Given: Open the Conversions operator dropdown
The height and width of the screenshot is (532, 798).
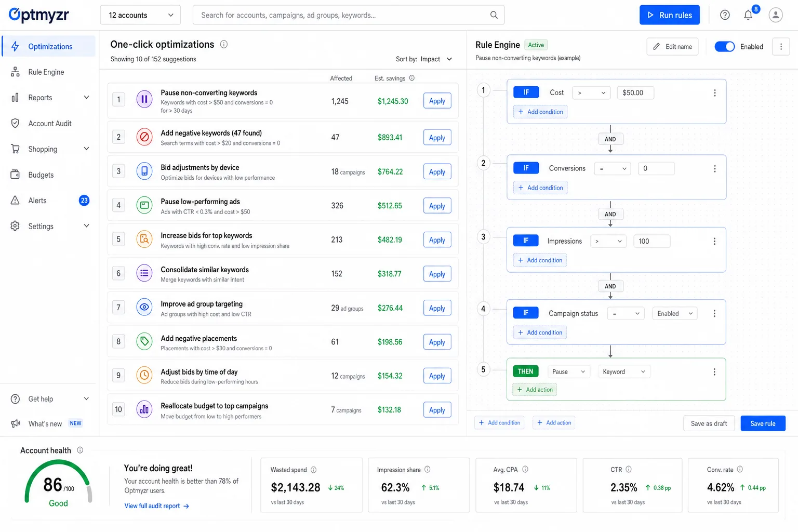Looking at the screenshot, I should coord(613,168).
